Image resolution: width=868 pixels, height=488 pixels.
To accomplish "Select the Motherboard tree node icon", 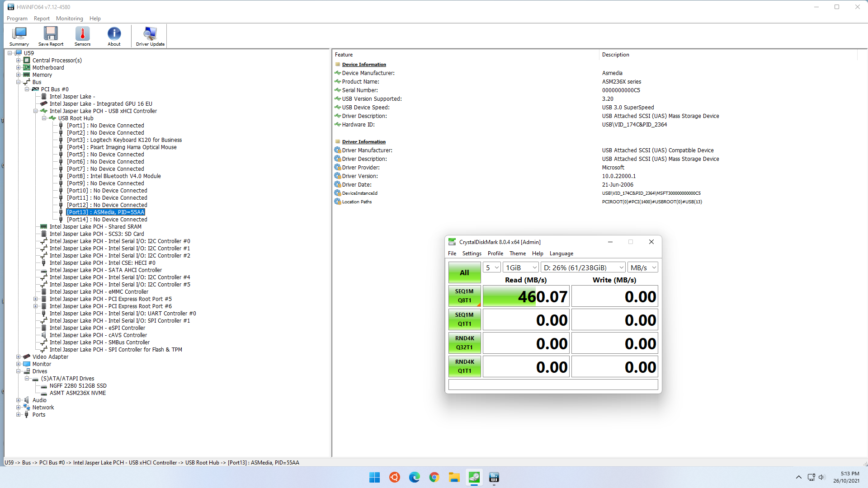I will tap(27, 67).
